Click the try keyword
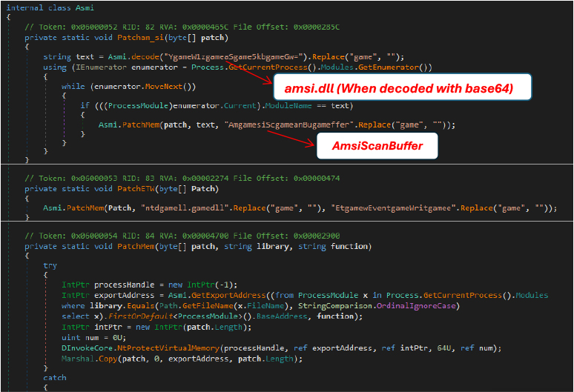Viewport: 574px width, 392px height. pos(50,265)
